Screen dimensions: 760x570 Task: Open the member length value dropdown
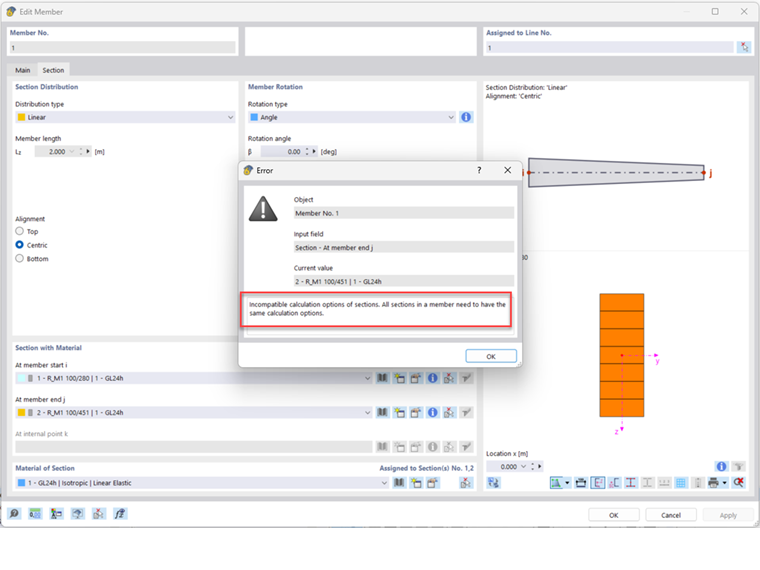point(72,152)
